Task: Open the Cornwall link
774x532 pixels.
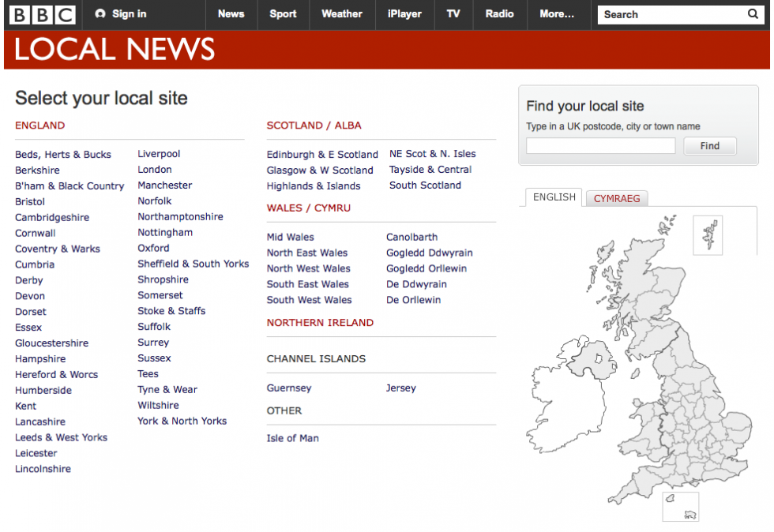Action: pos(36,234)
